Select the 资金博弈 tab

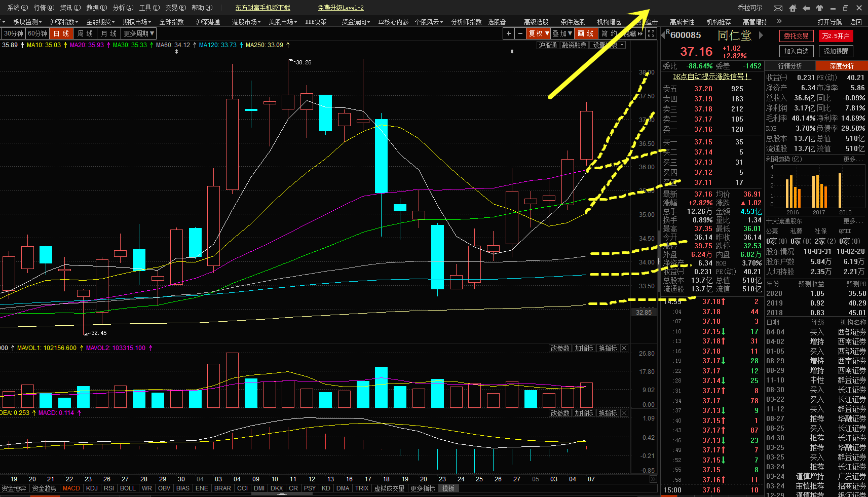(x=14, y=488)
